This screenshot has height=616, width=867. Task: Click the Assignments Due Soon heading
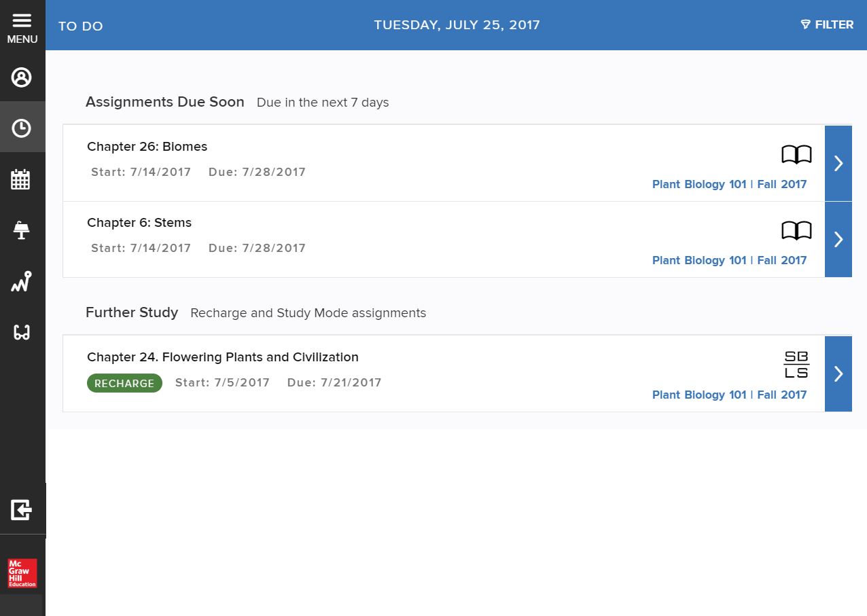[165, 102]
